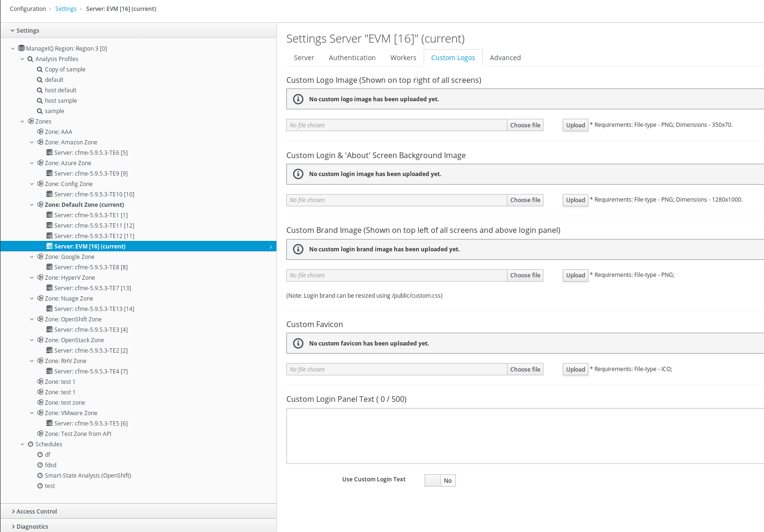Click server icon for cfme-5.9.5.3-TE7 [13]
The width and height of the screenshot is (764, 532).
pos(49,288)
